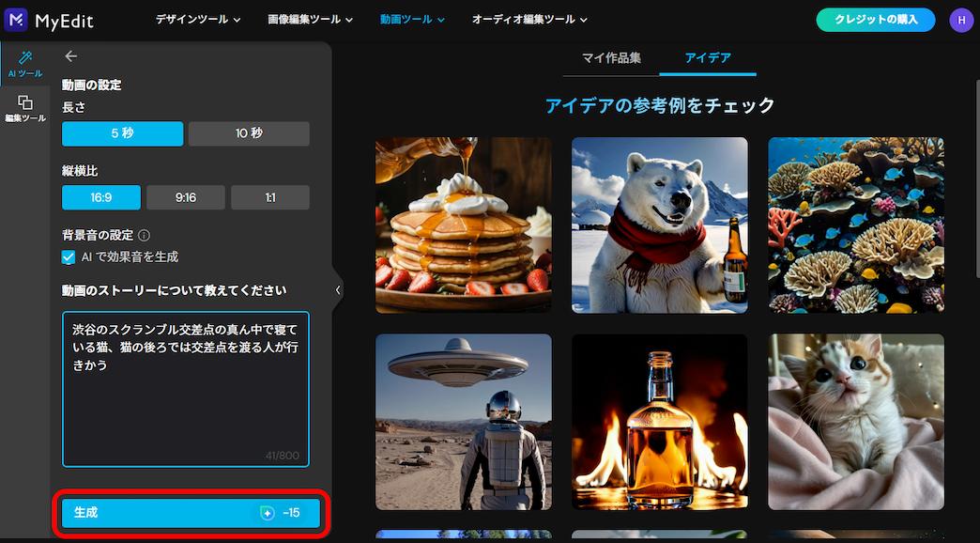Go back with the left arrow icon
Viewport: 980px width, 543px height.
[x=71, y=56]
